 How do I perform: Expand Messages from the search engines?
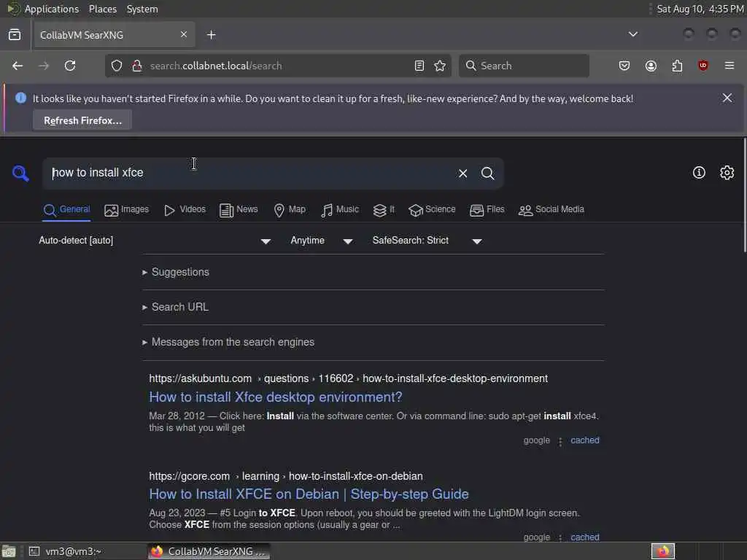point(228,342)
